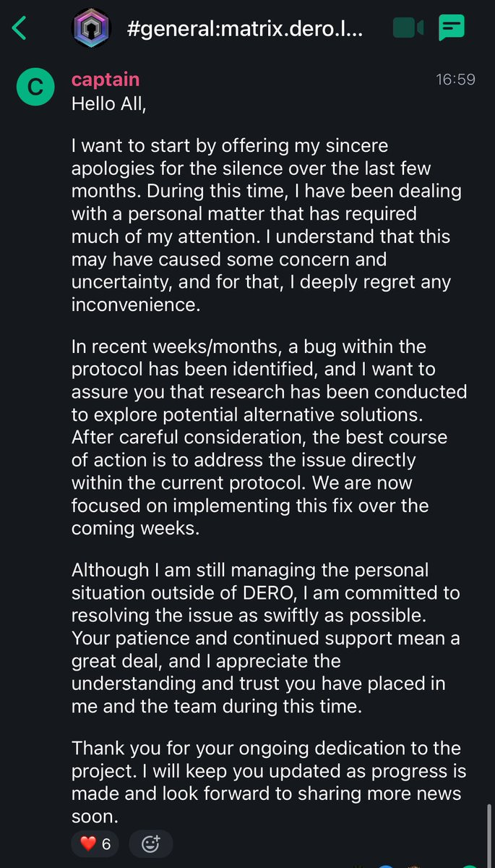Image resolution: width=495 pixels, height=868 pixels.
Task: Select the "Hello All," greeting line
Action: tap(109, 104)
